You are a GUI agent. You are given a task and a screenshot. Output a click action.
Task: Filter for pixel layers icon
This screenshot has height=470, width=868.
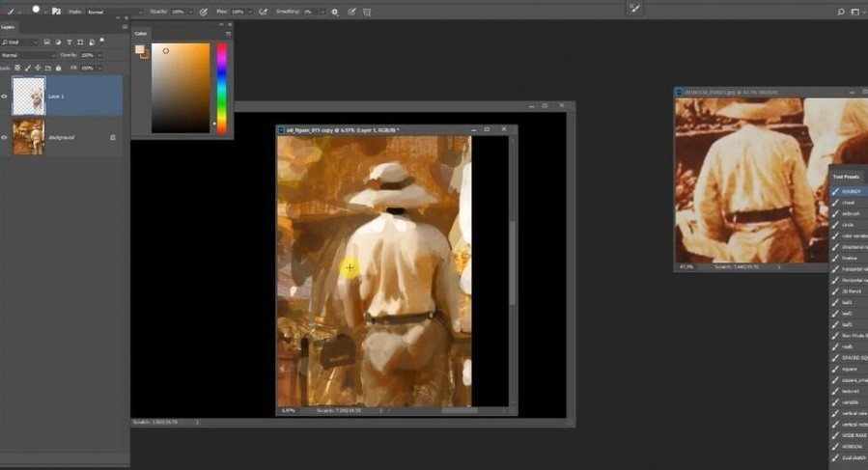pos(47,42)
